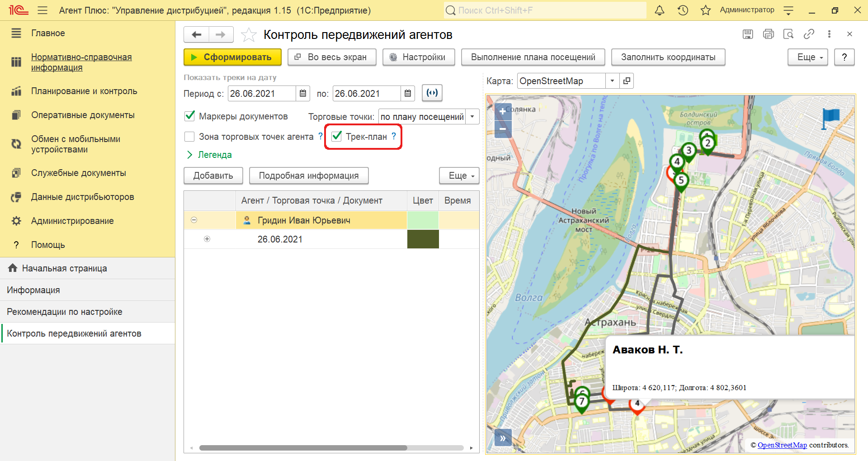The height and width of the screenshot is (461, 868).
Task: Open print preview icon
Action: tap(788, 34)
